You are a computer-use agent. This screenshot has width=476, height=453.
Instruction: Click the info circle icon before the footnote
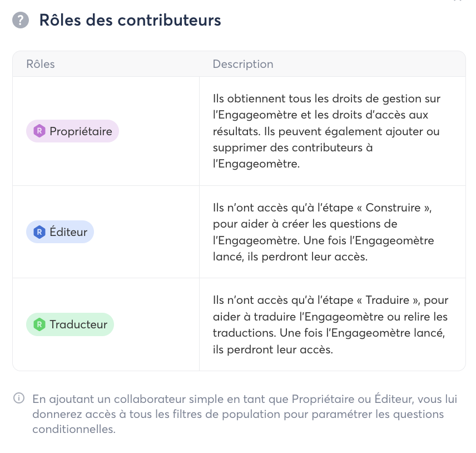click(19, 398)
